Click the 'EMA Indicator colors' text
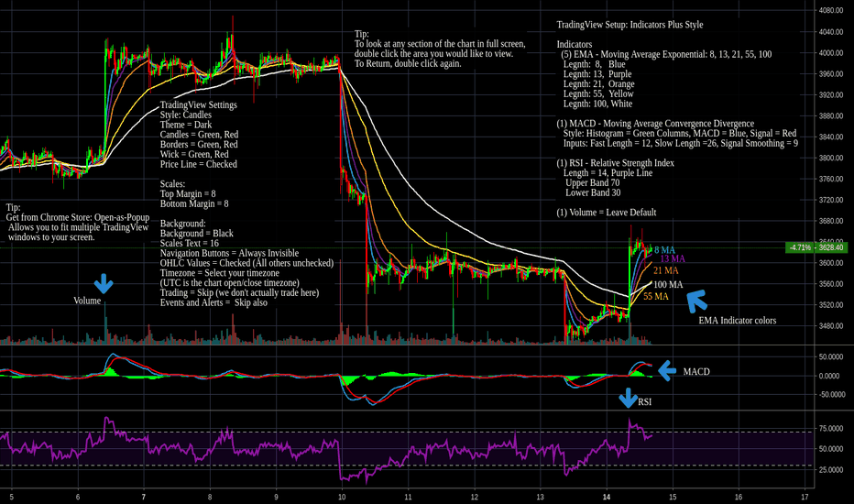Image resolution: width=854 pixels, height=504 pixels. (x=738, y=321)
